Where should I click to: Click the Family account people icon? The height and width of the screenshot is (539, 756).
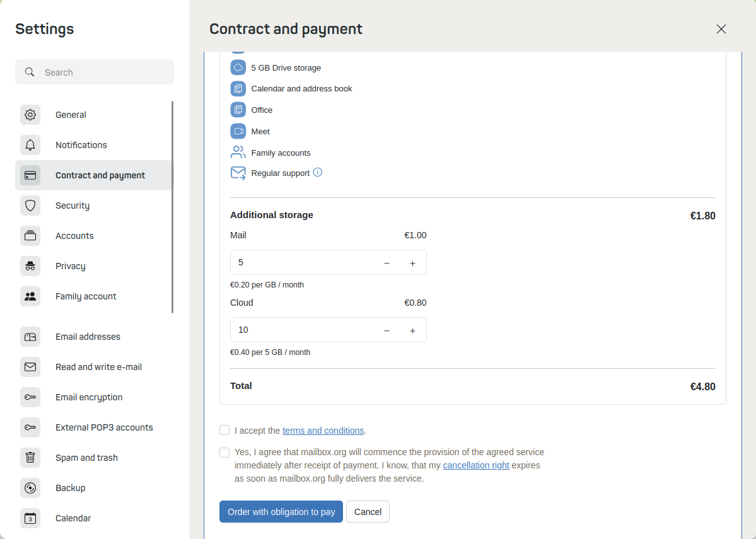pyautogui.click(x=30, y=296)
